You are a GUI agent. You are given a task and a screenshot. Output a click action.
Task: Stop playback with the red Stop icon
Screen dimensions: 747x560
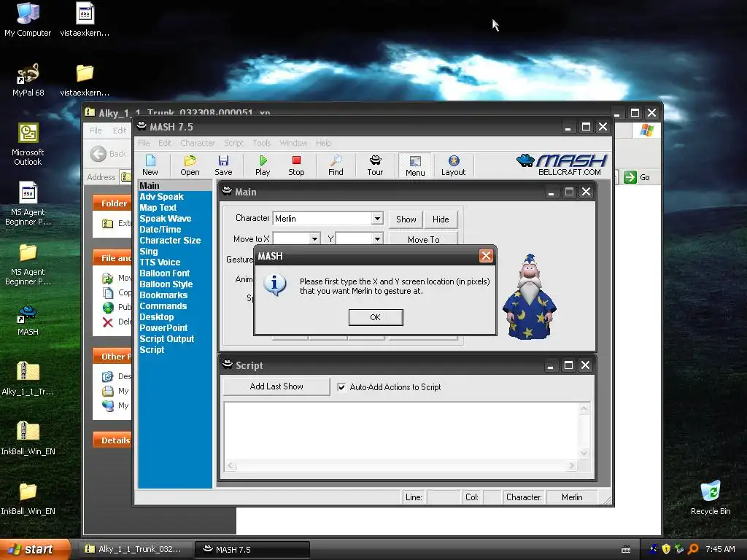tap(296, 166)
